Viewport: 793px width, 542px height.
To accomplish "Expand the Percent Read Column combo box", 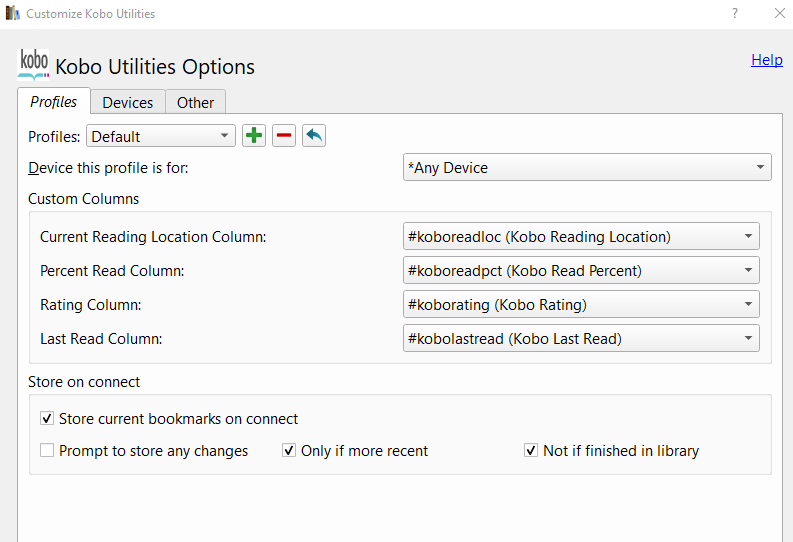I will tap(581, 271).
